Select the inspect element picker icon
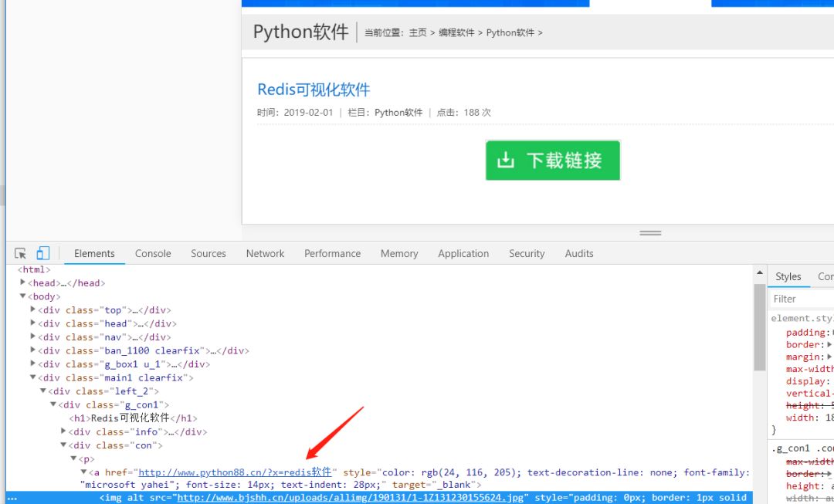This screenshot has height=504, width=834. pos(20,254)
